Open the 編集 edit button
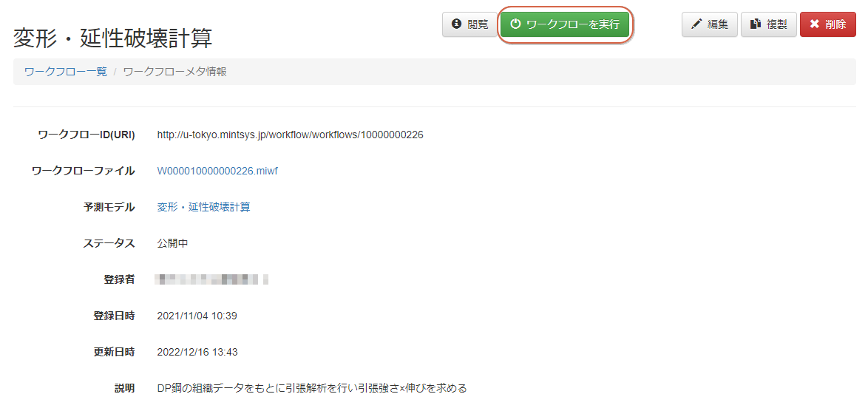The width and height of the screenshot is (868, 411). 709,24
